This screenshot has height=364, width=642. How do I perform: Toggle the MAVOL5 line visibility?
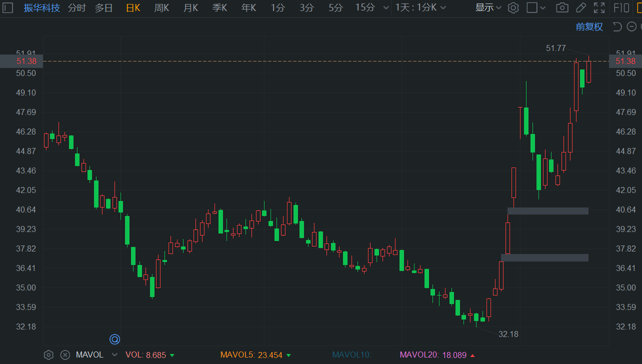251,355
